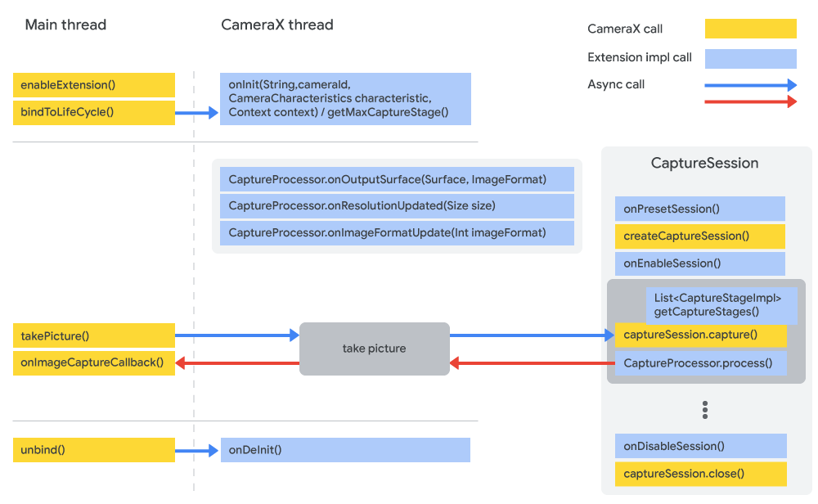Select CaptureProcessor.onOutputSurface block
This screenshot has height=504, width=818.
coord(397,179)
